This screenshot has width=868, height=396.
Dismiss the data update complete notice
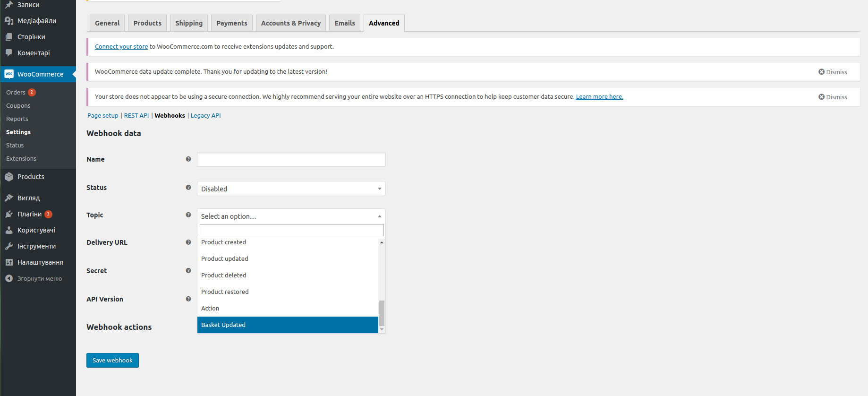click(833, 72)
